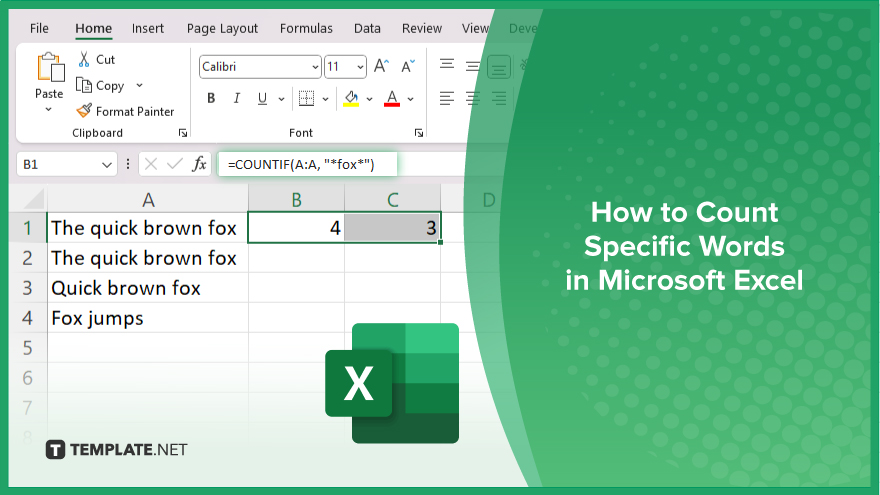Select cell A1 'The quick brown fox'

[x=148, y=228]
